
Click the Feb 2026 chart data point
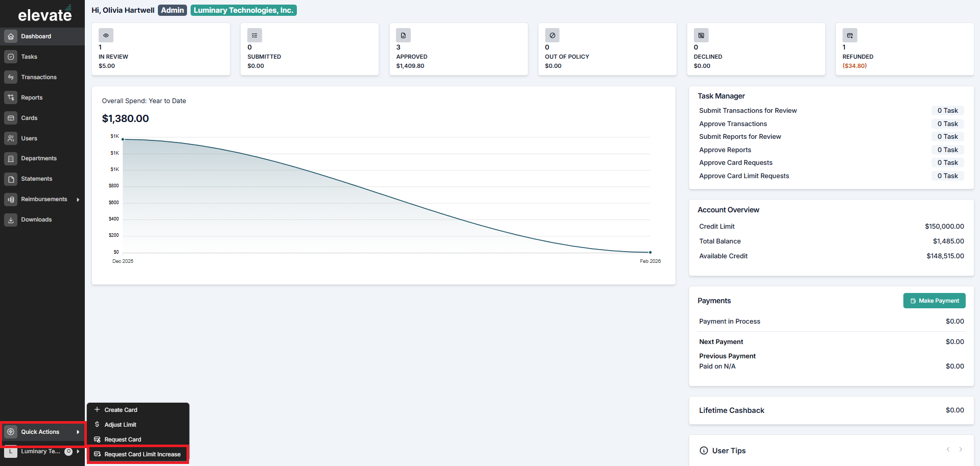(x=650, y=252)
